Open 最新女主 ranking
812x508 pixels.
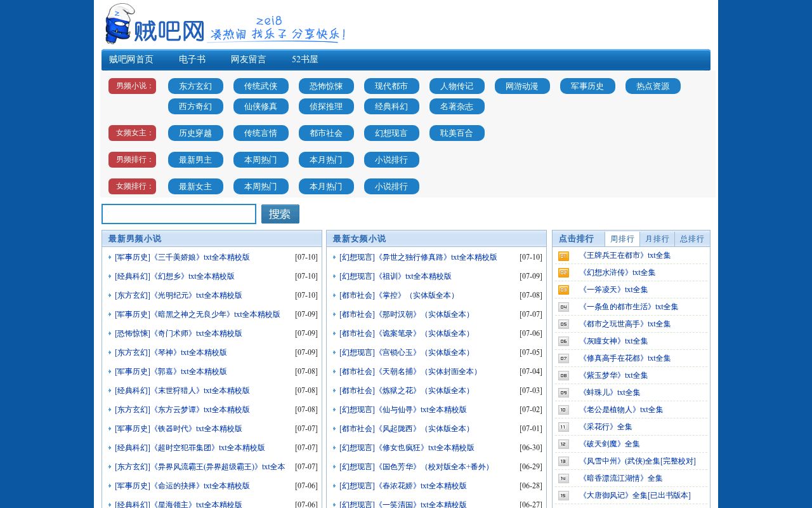[x=195, y=187]
